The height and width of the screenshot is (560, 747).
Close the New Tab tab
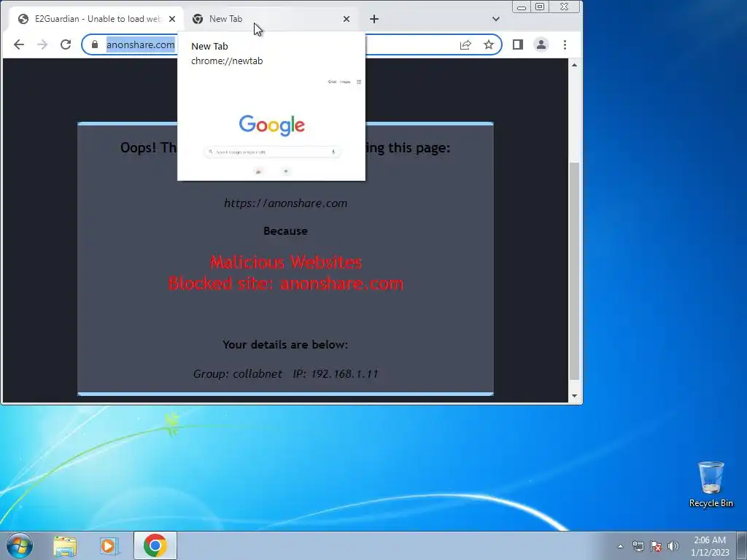click(x=347, y=19)
